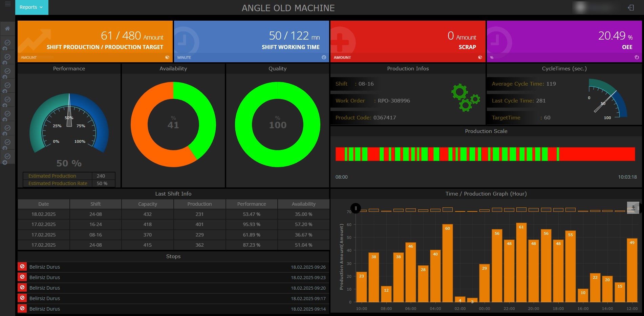Click the green gears icon in Production Infos
The width and height of the screenshot is (644, 316).
(465, 98)
